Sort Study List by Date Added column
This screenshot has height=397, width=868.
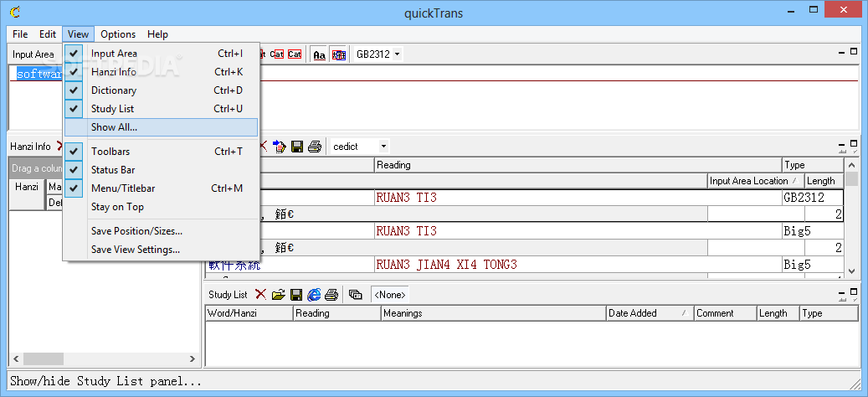coord(650,313)
